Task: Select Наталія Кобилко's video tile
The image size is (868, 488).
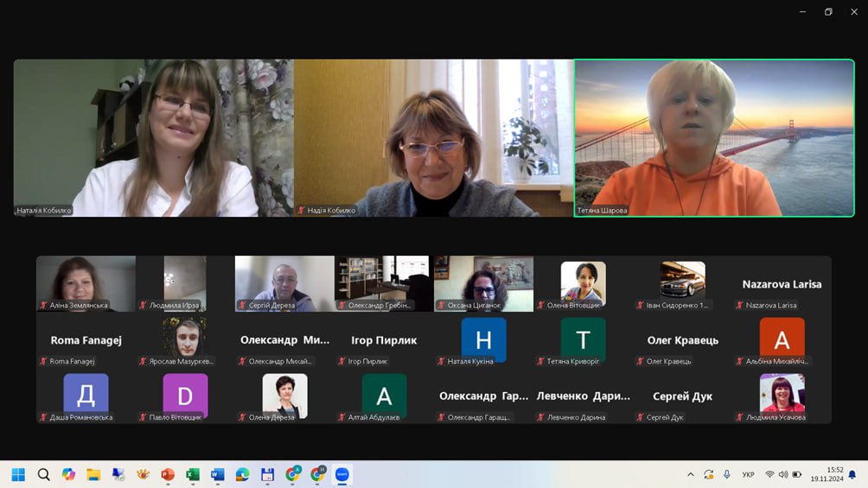Action: (153, 138)
